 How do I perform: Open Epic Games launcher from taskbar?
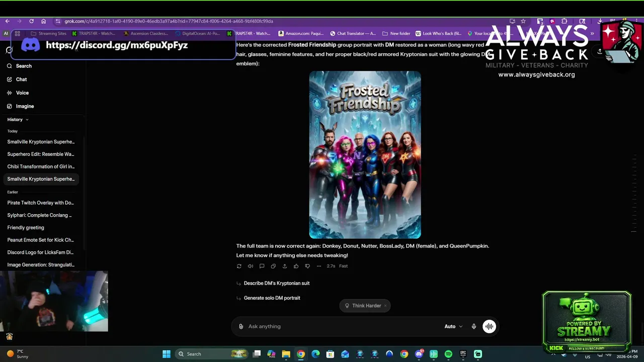(x=463, y=354)
